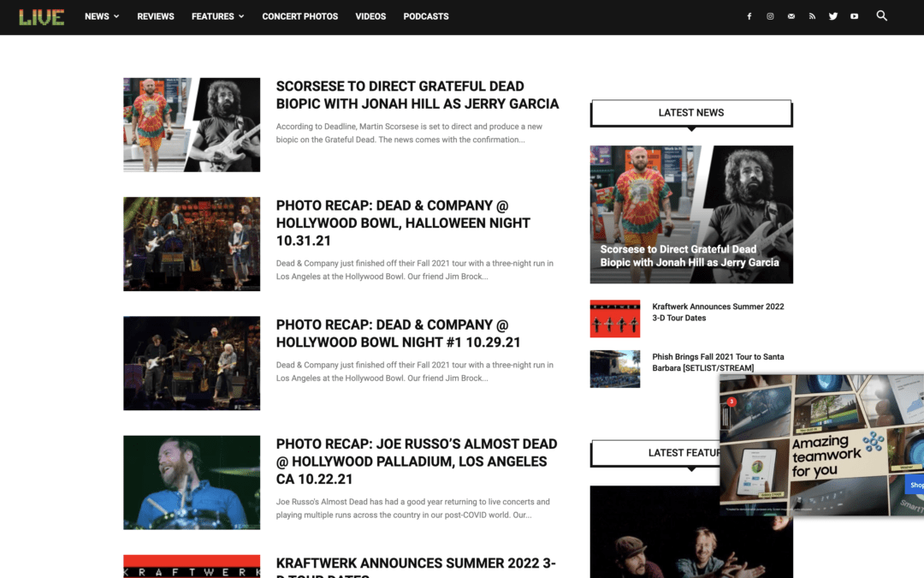Open site search with the magnifier icon
924x578 pixels.
(881, 15)
